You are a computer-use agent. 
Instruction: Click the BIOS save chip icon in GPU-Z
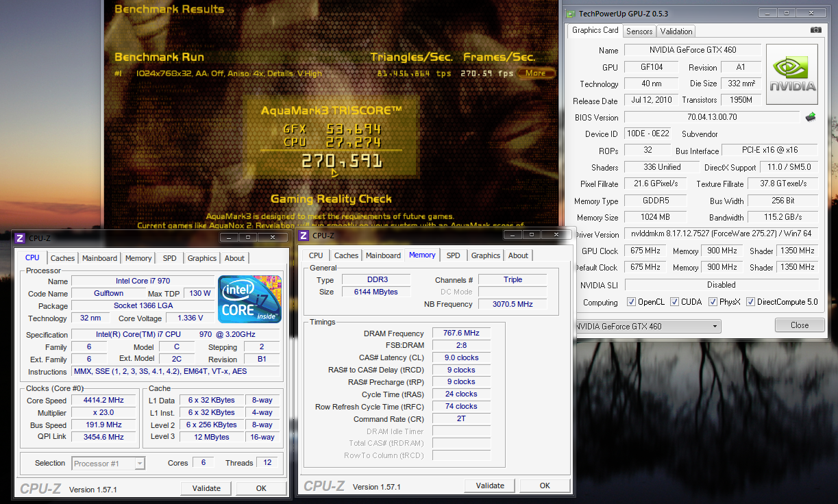[x=811, y=117]
